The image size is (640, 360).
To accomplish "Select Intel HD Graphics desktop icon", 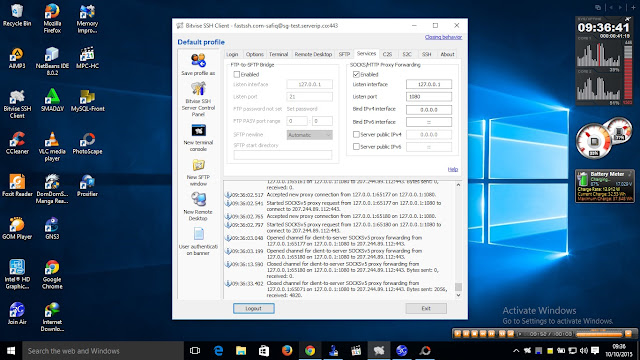I will pos(17,275).
